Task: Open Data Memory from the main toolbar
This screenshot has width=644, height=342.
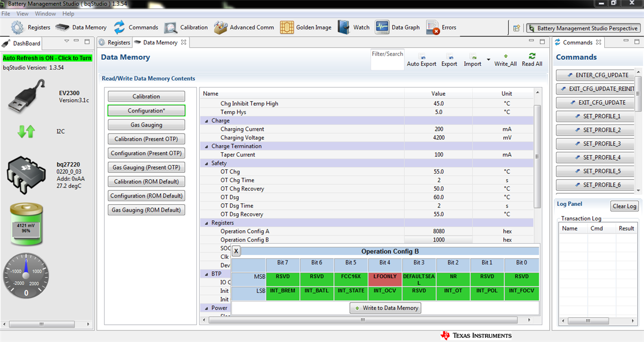Action: pyautogui.click(x=81, y=27)
